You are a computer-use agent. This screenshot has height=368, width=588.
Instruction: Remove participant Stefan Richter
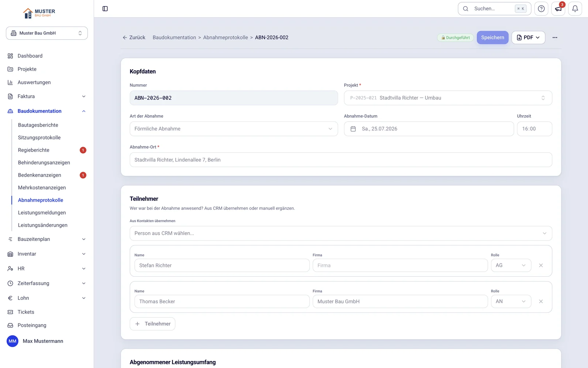tap(541, 265)
